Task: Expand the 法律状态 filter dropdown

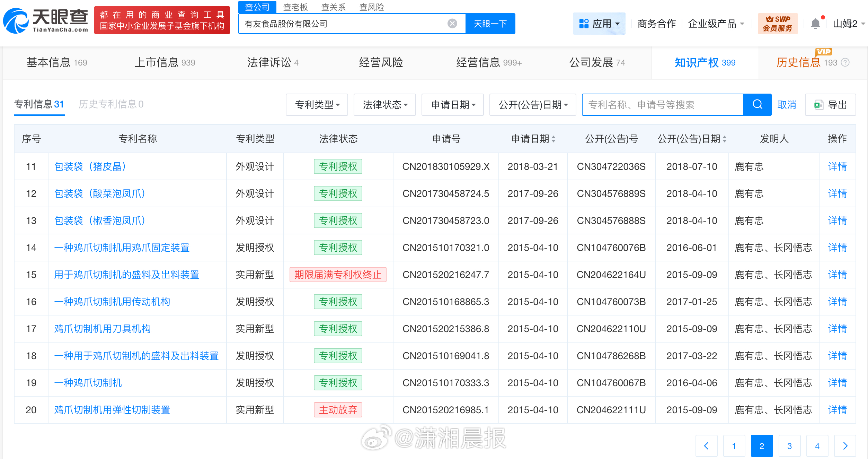Action: coord(384,104)
